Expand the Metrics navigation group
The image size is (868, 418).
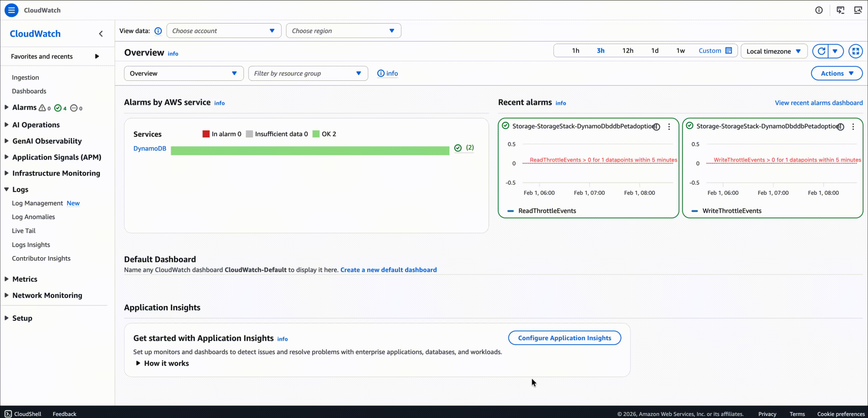(6, 279)
